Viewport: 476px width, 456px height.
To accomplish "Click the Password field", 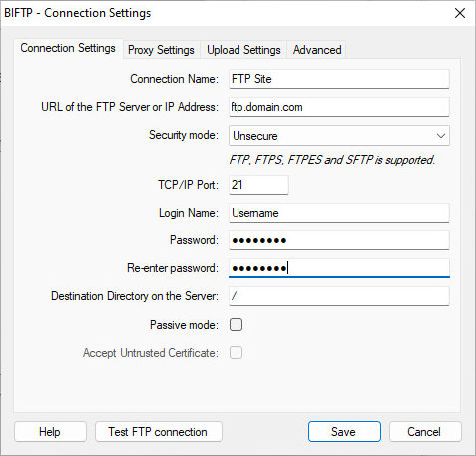I will [x=339, y=240].
